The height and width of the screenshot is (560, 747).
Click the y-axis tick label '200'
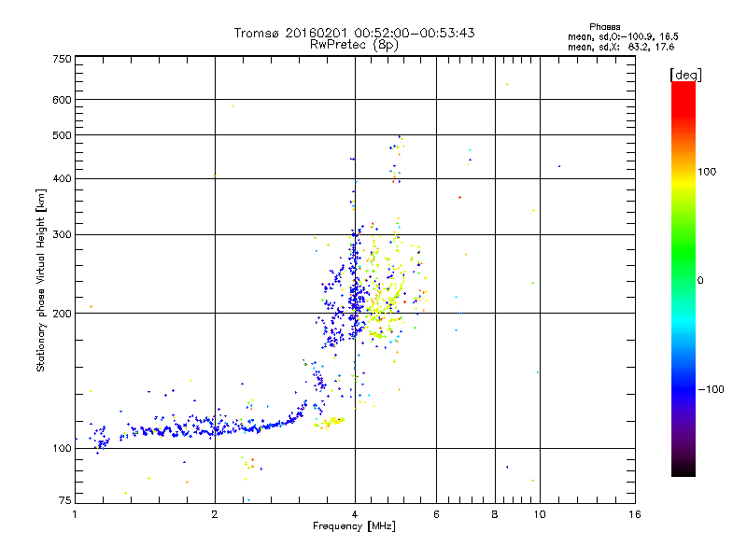click(x=62, y=314)
